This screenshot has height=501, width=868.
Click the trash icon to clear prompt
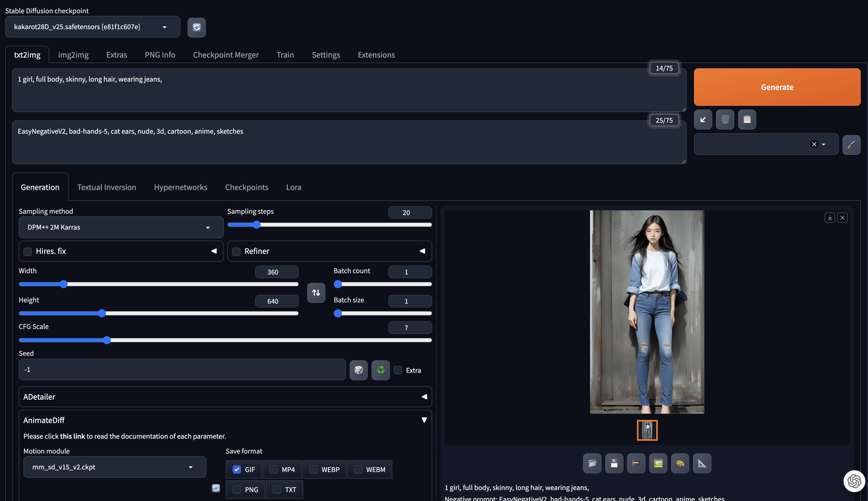coord(725,119)
